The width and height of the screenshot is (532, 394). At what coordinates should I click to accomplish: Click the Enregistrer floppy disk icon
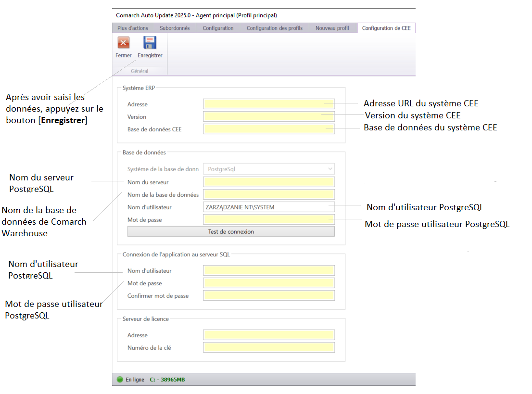point(150,43)
